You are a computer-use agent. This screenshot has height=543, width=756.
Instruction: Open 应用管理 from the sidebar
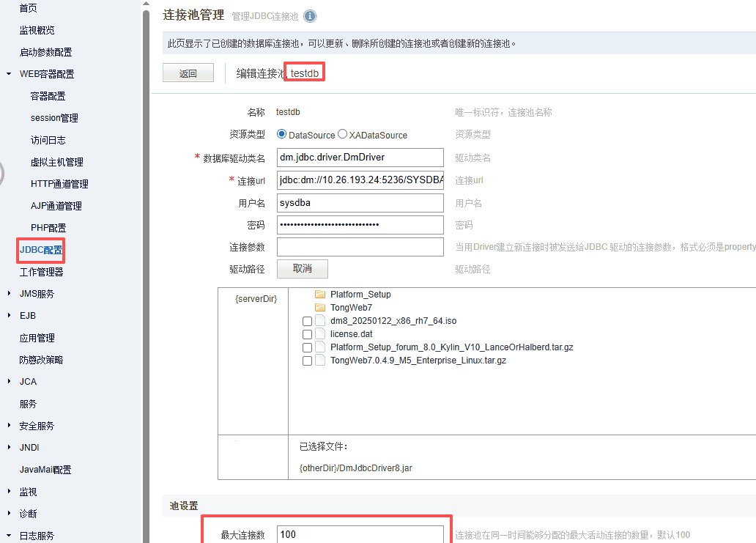pyautogui.click(x=37, y=338)
